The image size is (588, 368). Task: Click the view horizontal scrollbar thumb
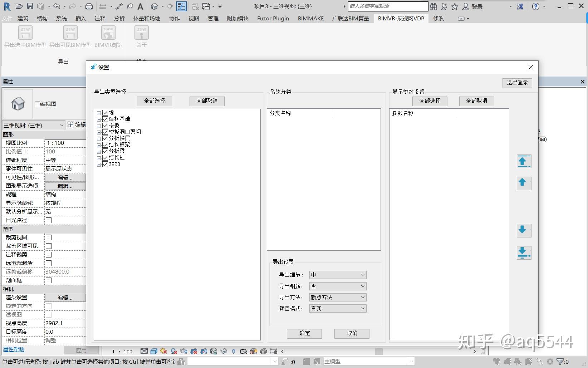click(379, 351)
